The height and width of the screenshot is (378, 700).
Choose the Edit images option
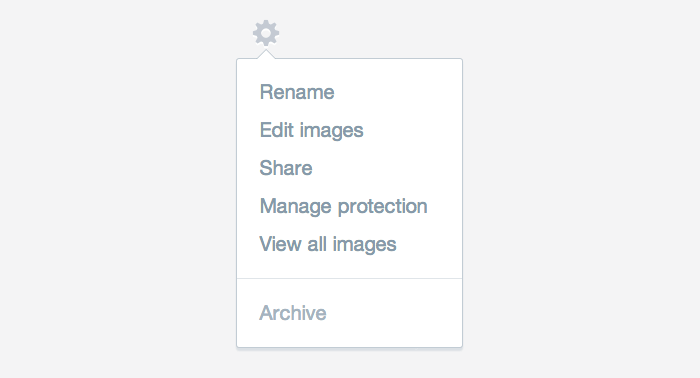(312, 130)
